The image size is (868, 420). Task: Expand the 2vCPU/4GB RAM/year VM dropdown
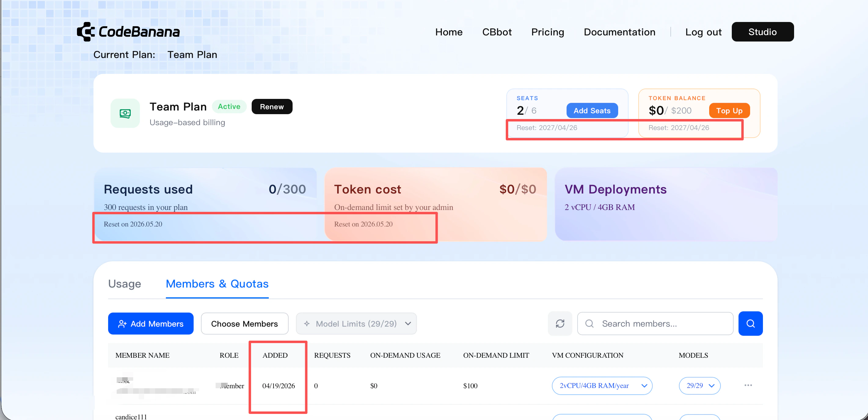(x=602, y=386)
